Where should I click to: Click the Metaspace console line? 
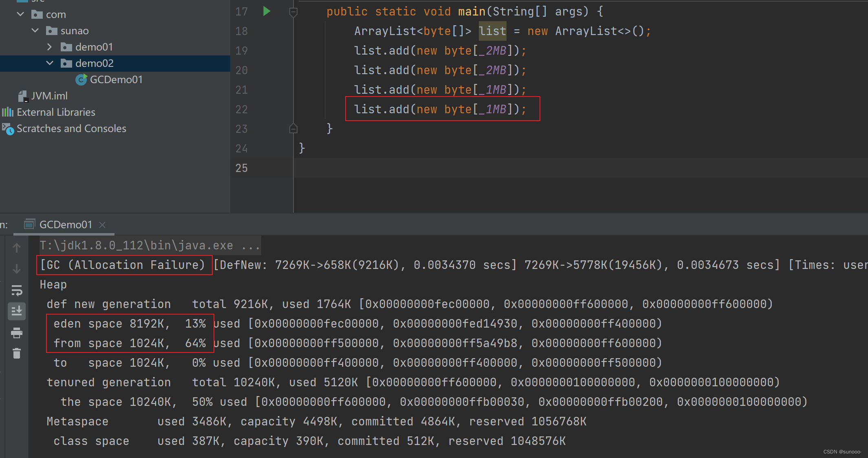[316, 421]
